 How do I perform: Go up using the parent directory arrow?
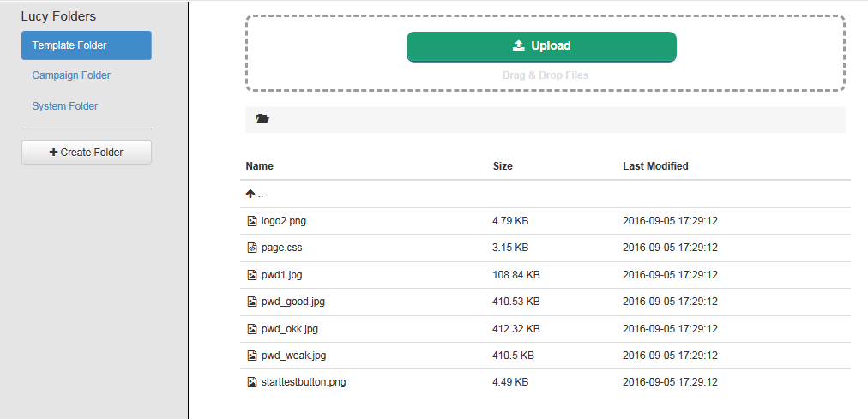[250, 194]
